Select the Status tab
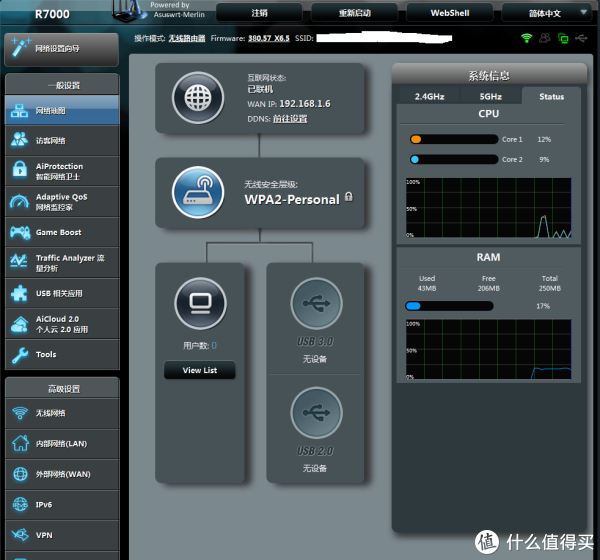 551,96
